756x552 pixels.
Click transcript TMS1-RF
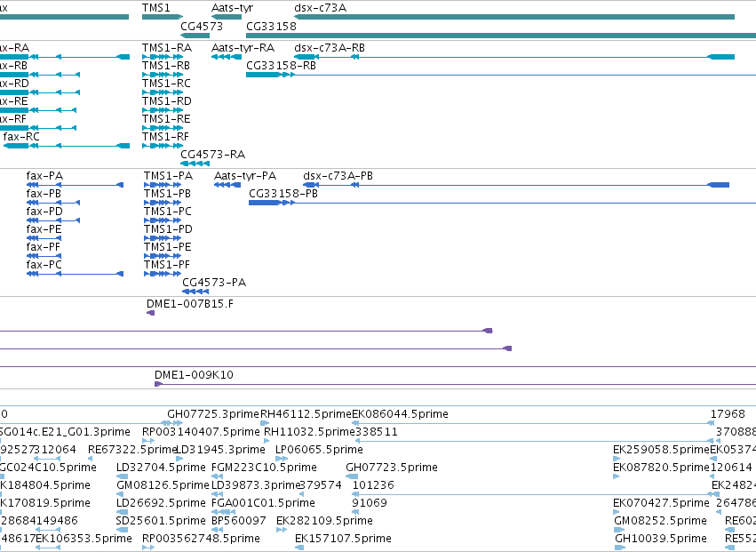(x=165, y=137)
